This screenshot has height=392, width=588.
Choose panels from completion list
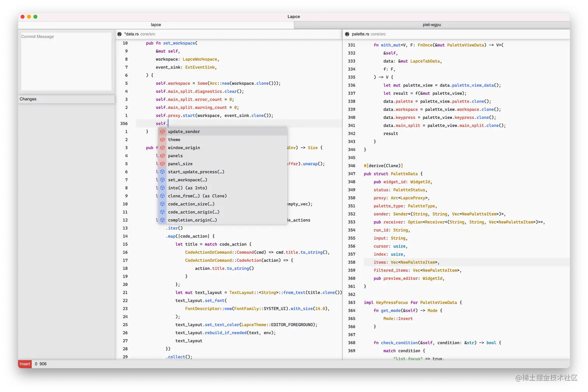[223, 156]
